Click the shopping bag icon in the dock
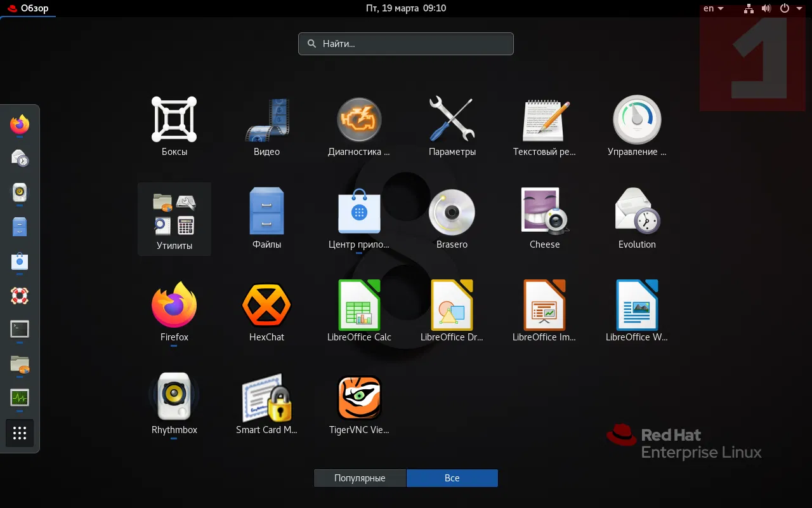Image resolution: width=812 pixels, height=508 pixels. point(20,261)
